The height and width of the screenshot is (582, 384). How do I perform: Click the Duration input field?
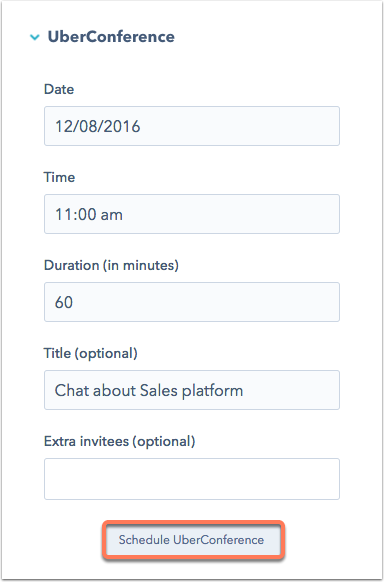(x=192, y=302)
